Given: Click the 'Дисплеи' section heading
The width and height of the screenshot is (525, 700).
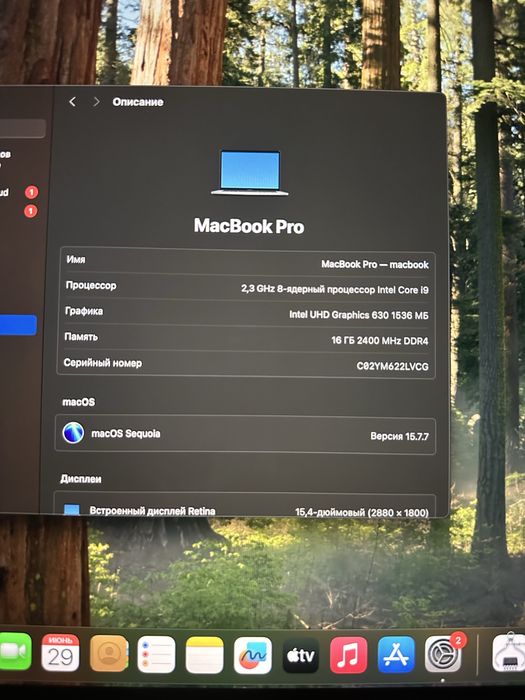Looking at the screenshot, I should pos(81,479).
